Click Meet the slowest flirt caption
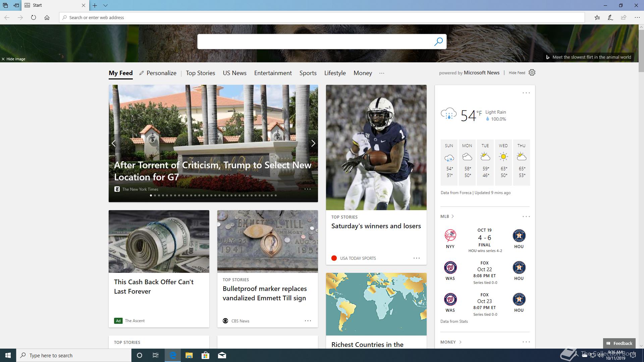The image size is (644, 362). pos(589,57)
